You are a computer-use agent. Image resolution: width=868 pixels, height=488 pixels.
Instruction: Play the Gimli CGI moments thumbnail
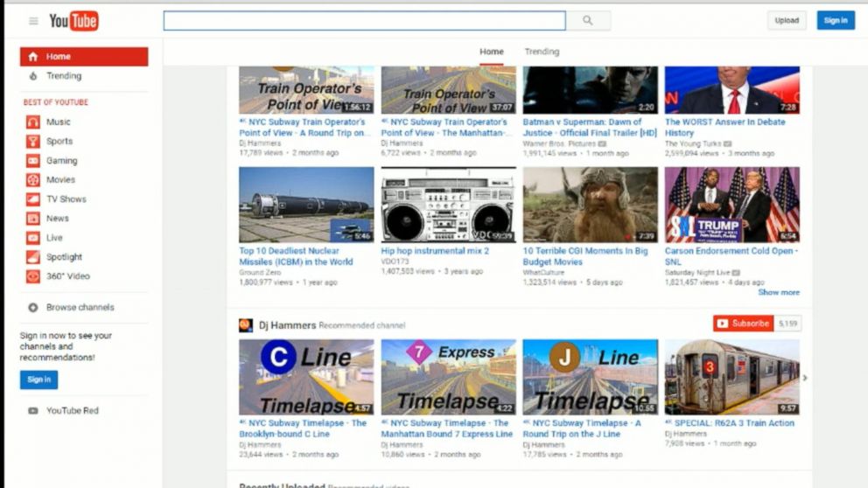click(590, 205)
